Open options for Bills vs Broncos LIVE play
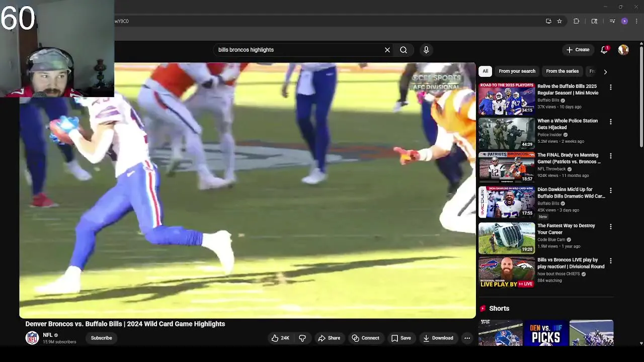644x362 pixels. pos(611,261)
